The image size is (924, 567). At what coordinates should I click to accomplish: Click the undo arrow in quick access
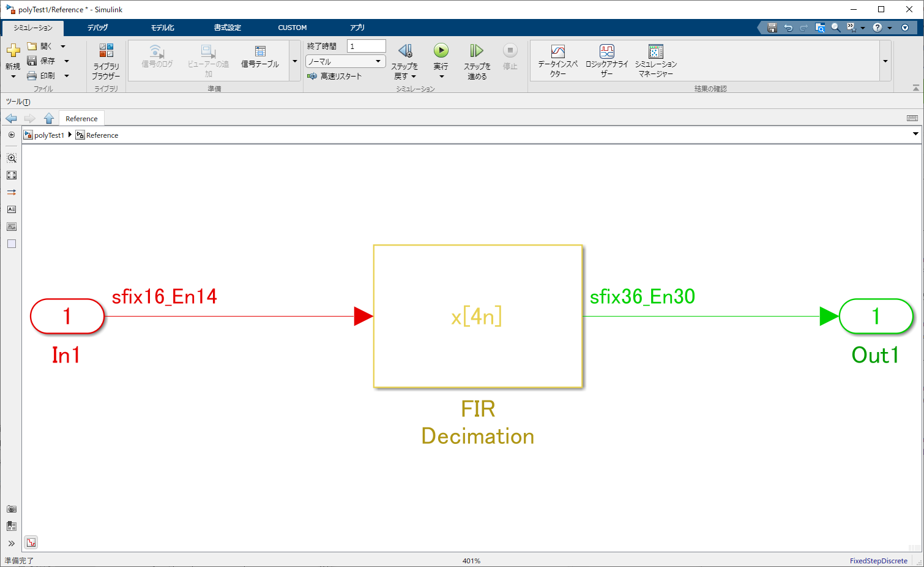click(x=788, y=28)
